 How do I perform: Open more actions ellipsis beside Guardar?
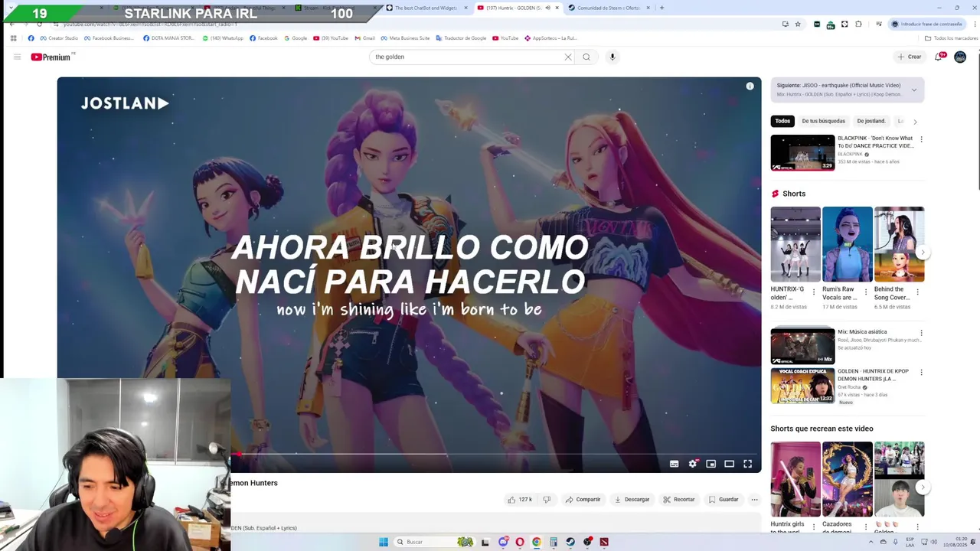click(x=754, y=500)
